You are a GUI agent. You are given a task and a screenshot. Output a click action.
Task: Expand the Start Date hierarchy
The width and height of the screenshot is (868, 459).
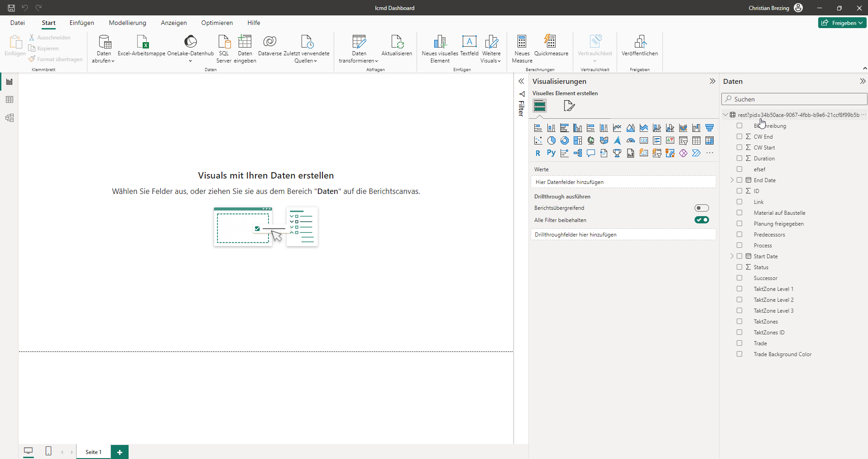[x=732, y=256]
